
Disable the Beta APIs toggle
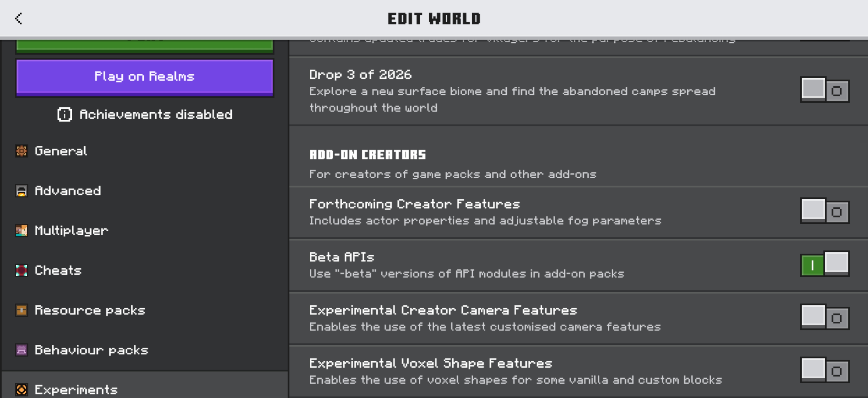(824, 264)
